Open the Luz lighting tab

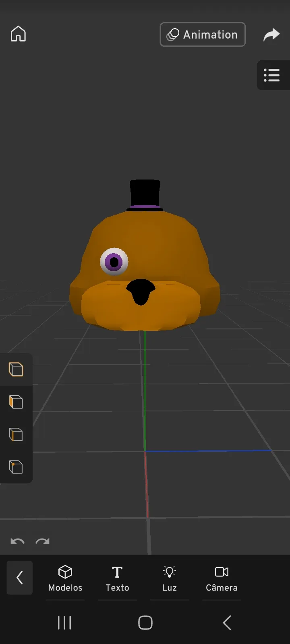pos(170,578)
